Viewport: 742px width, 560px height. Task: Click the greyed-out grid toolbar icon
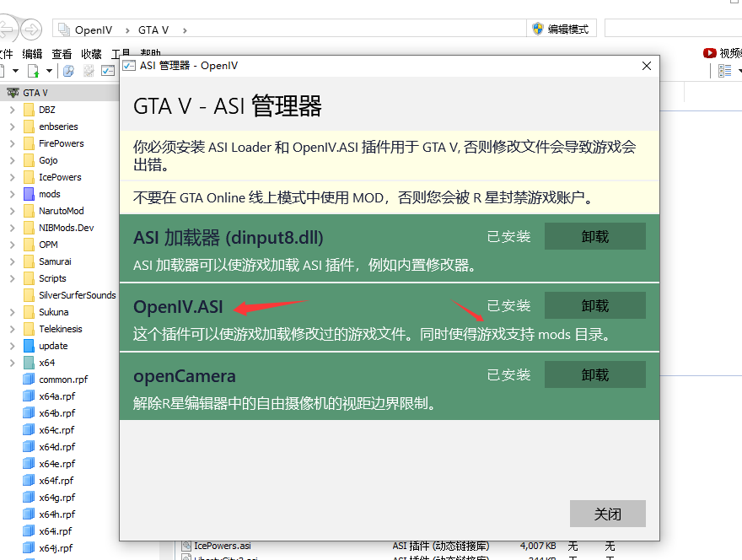point(89,71)
